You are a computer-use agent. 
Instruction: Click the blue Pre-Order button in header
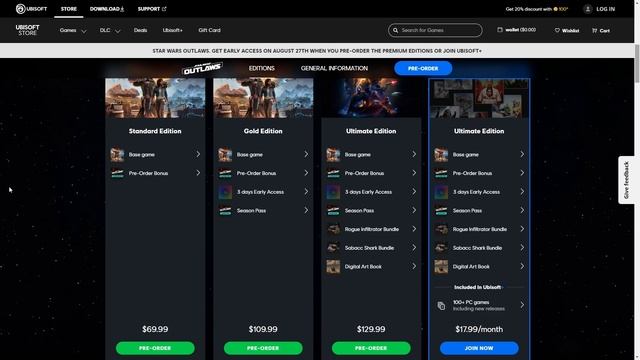(x=423, y=68)
